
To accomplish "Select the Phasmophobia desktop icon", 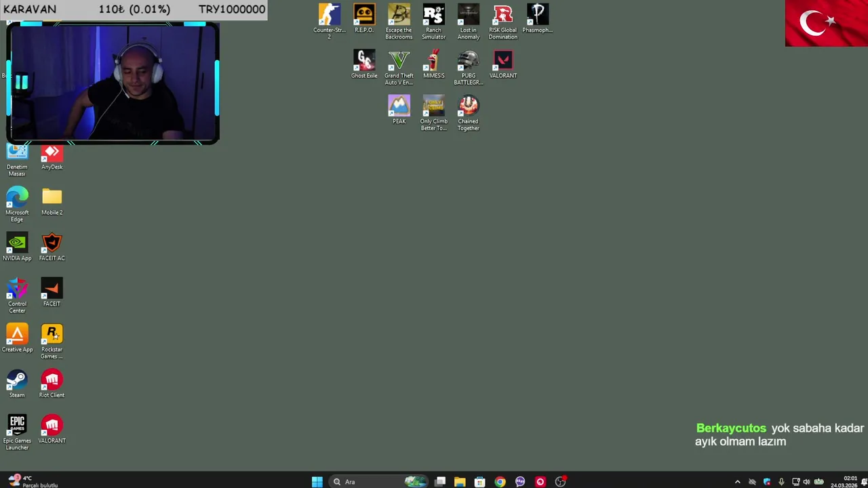I will pos(538,18).
